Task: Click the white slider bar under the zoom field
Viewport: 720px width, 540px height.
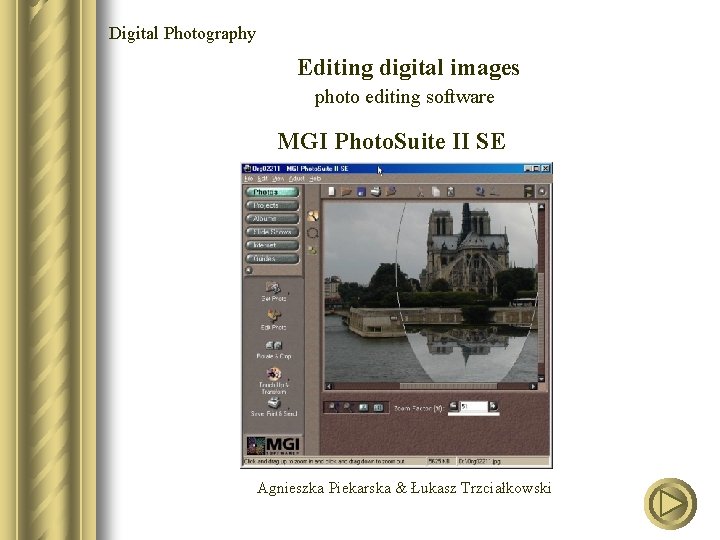Action: click(473, 414)
